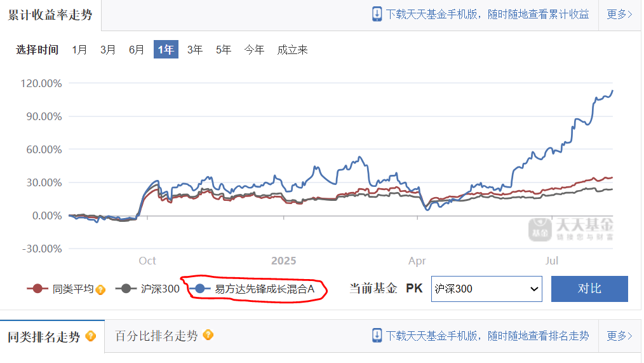Open the 沪深300 PK comparison dropdown
This screenshot has height=363, width=644.
(486, 289)
